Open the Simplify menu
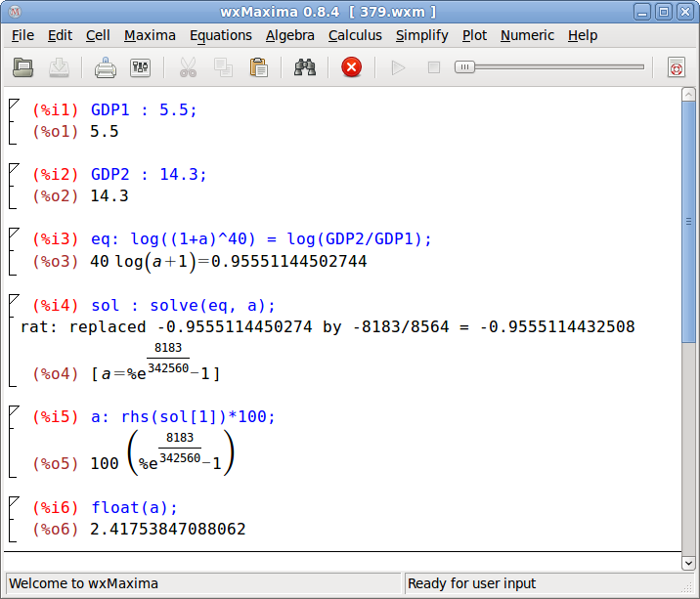Viewport: 700px width, 599px height. [422, 35]
